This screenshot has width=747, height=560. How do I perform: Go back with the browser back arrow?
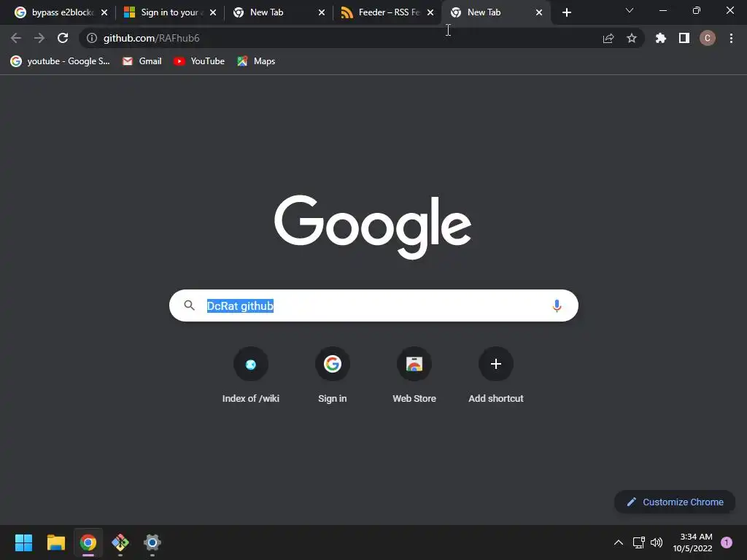coord(16,38)
